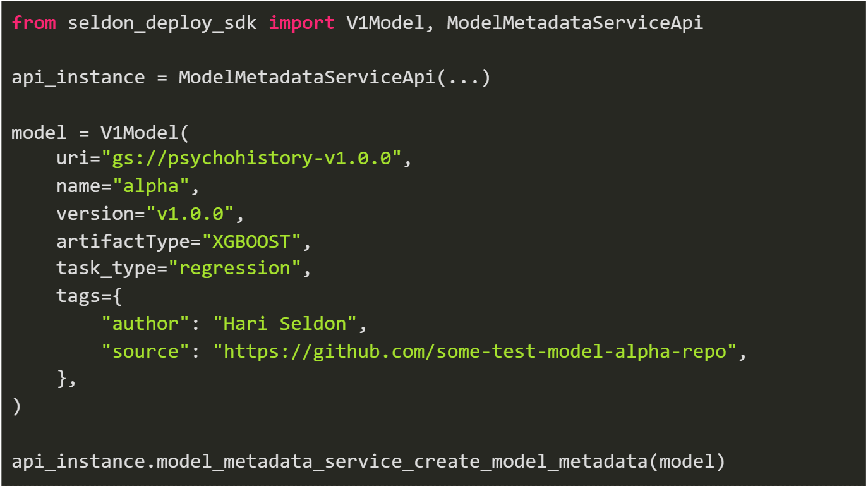Click the closing parenthesis of V1Model

[16, 406]
